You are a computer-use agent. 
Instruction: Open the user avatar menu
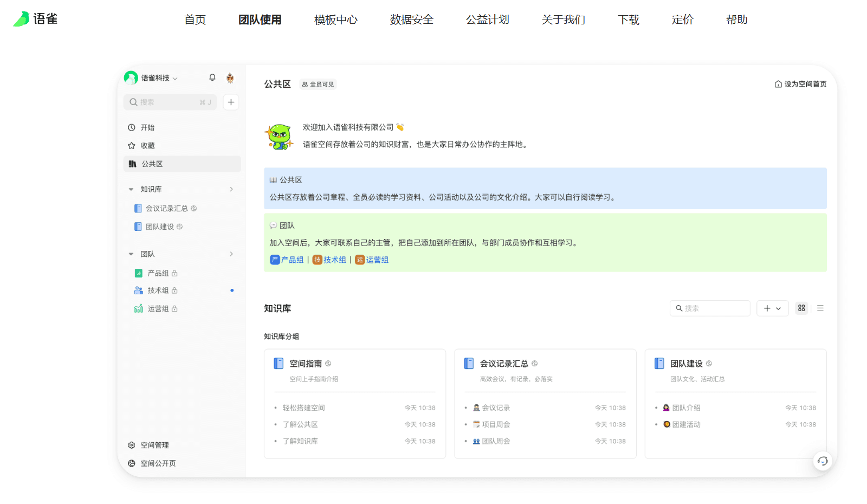230,78
